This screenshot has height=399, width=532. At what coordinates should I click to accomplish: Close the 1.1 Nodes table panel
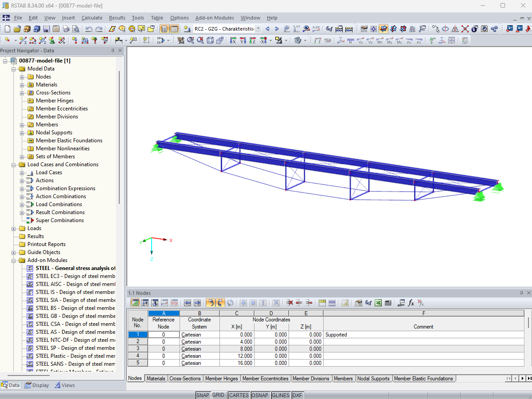528,293
